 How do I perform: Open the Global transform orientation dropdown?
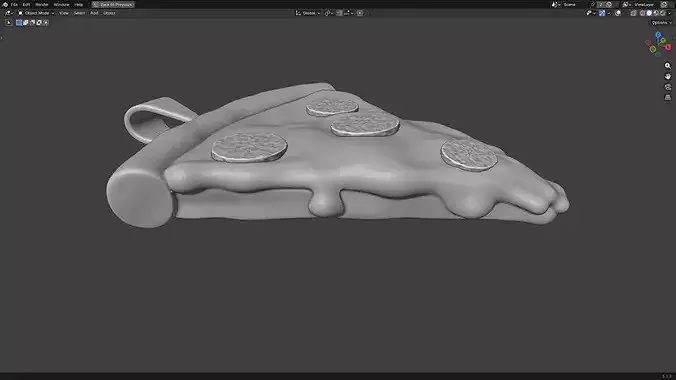[308, 13]
